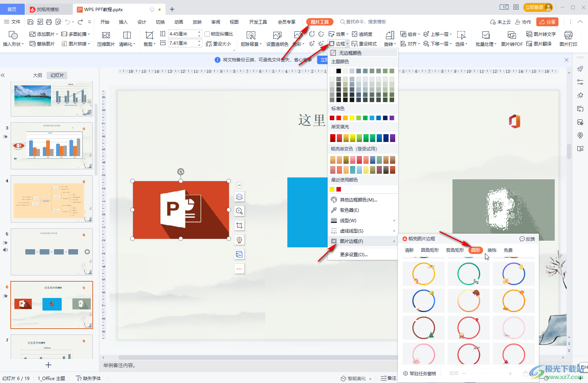The image size is (588, 383).
Task: Open the Border dropdown arrow
Action: point(347,44)
